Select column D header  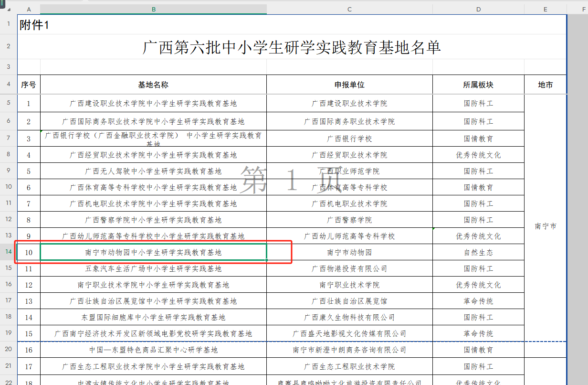[x=478, y=9]
